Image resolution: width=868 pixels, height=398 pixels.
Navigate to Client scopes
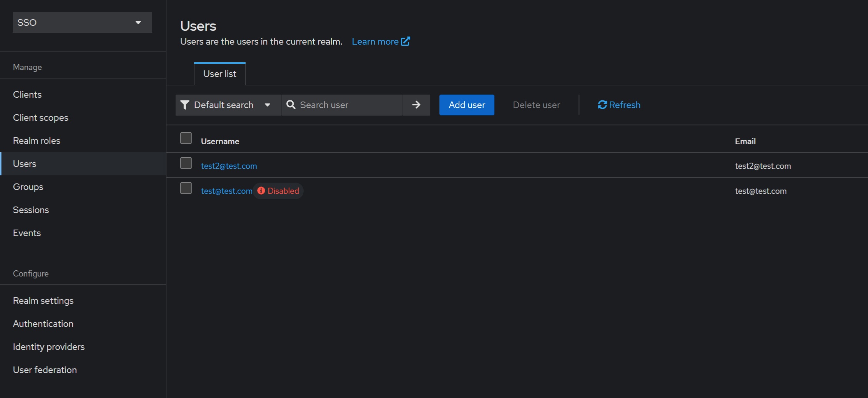[x=41, y=118]
